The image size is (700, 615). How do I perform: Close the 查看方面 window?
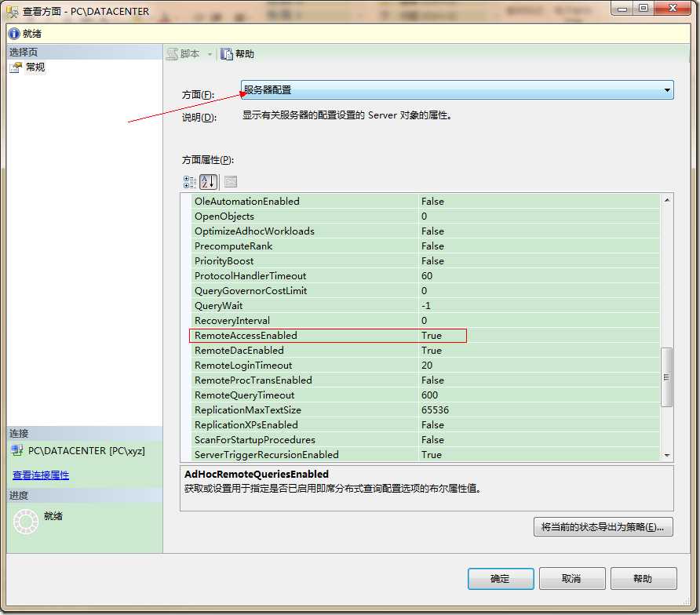[673, 9]
